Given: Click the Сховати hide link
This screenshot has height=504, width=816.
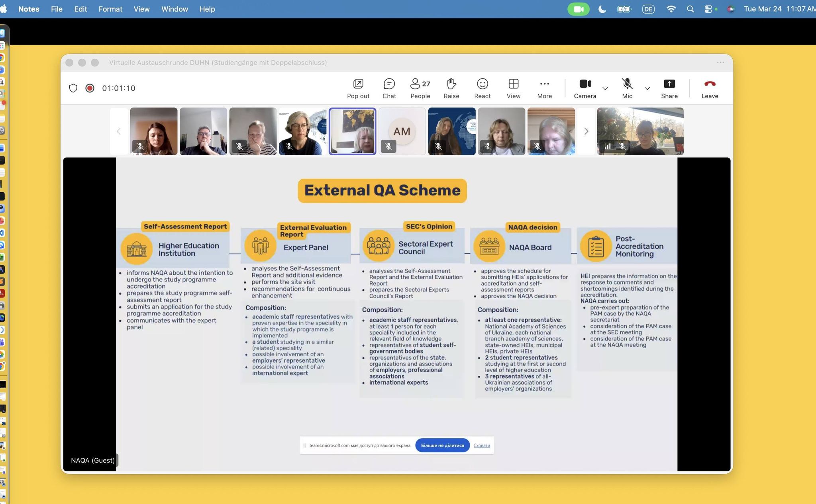Looking at the screenshot, I should pyautogui.click(x=481, y=445).
